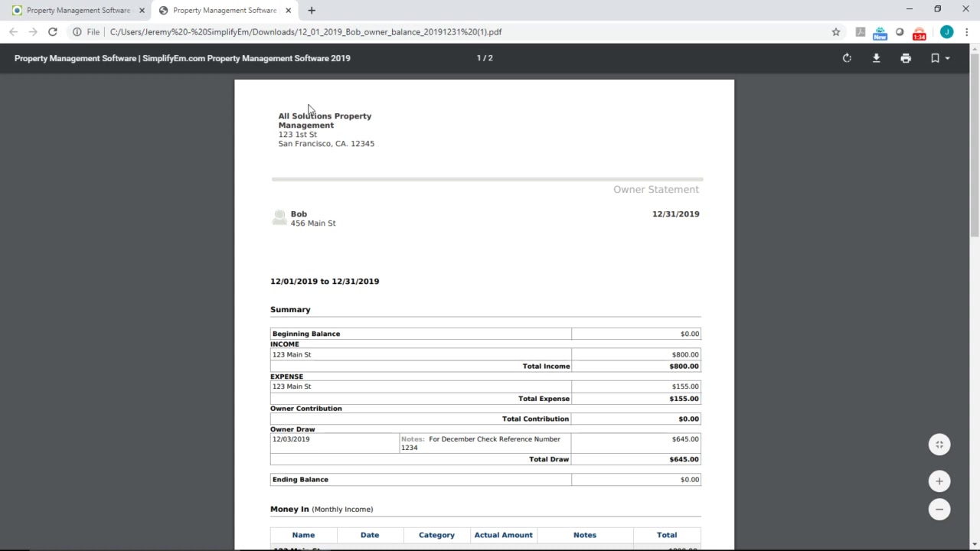
Task: Click the All Solutions Property Management heading
Action: pos(325,121)
